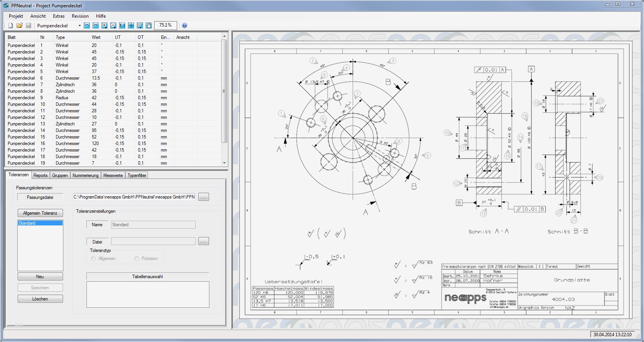Click the Löschen button

(40, 299)
